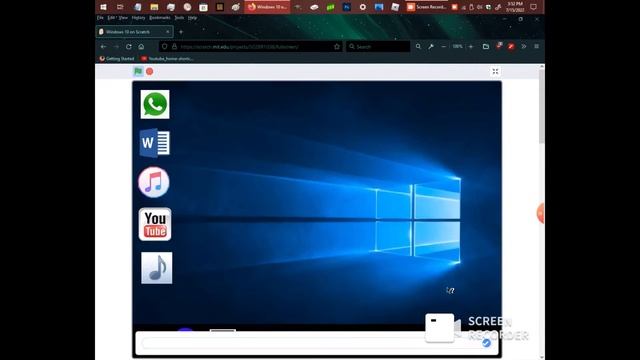The height and width of the screenshot is (360, 640).
Task: Open the YouTube icon on the desktop
Action: 155,224
